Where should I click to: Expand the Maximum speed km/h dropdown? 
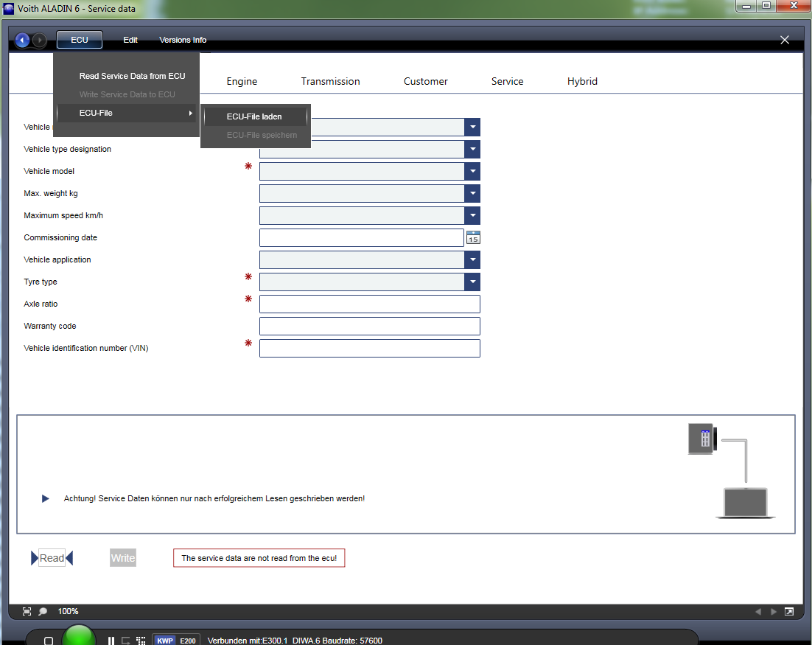pyautogui.click(x=472, y=215)
